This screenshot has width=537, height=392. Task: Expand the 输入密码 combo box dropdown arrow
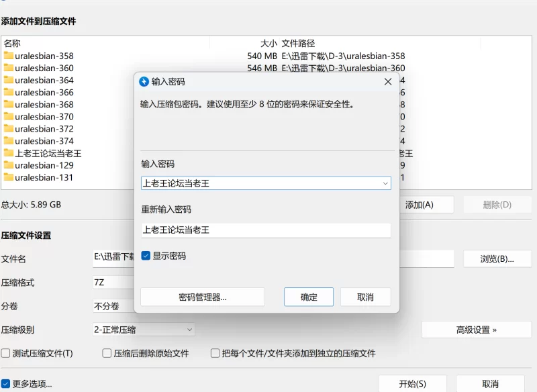(x=385, y=183)
